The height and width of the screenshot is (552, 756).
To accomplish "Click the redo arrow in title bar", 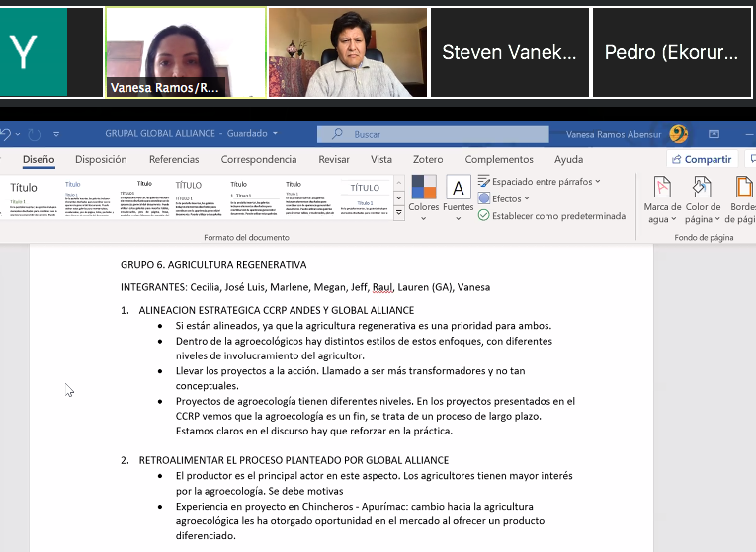I will (34, 134).
